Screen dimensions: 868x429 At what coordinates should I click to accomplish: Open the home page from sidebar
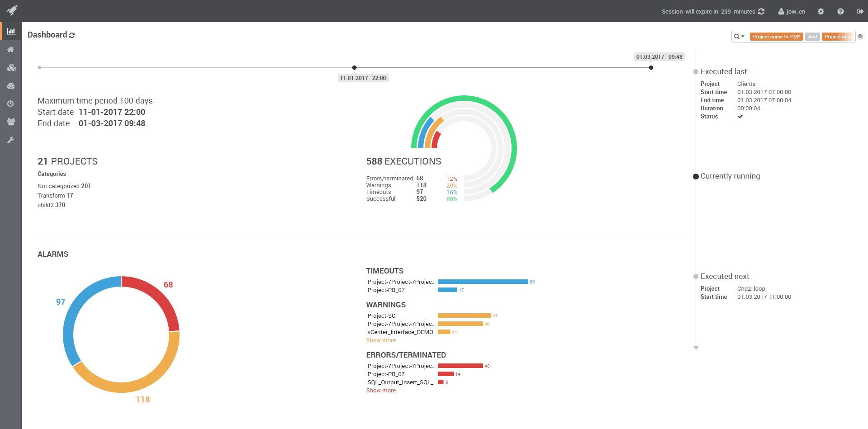point(11,50)
